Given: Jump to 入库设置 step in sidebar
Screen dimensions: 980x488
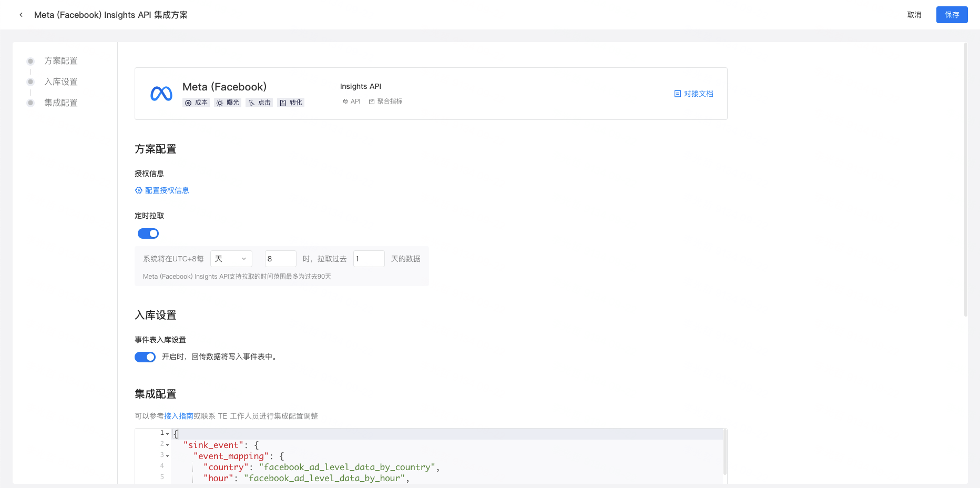Looking at the screenshot, I should (61, 82).
